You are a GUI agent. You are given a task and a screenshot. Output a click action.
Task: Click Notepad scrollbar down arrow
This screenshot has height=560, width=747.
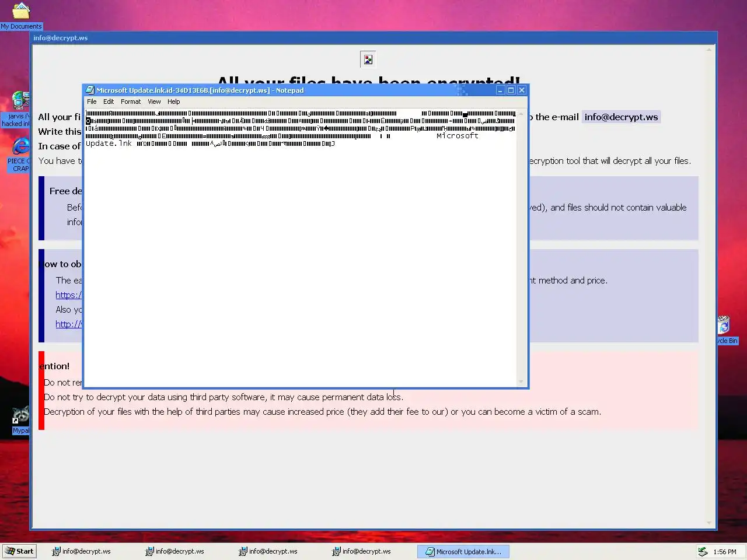click(x=521, y=382)
